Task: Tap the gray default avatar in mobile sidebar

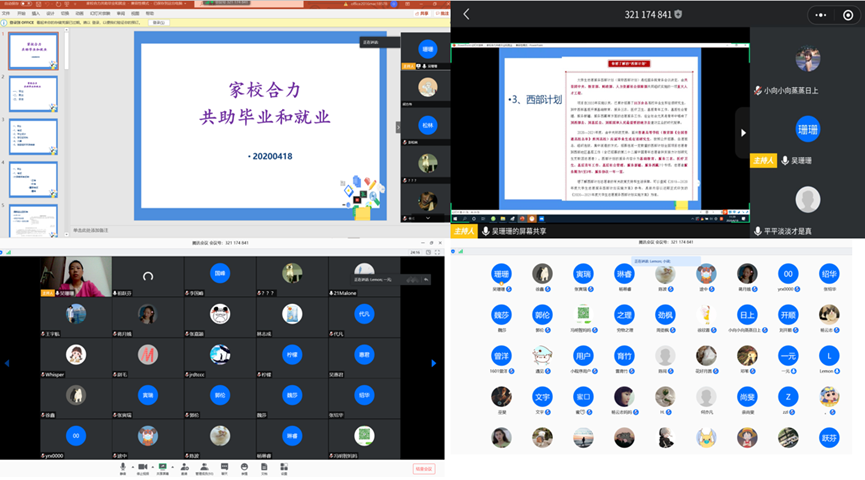Action: 808,200
